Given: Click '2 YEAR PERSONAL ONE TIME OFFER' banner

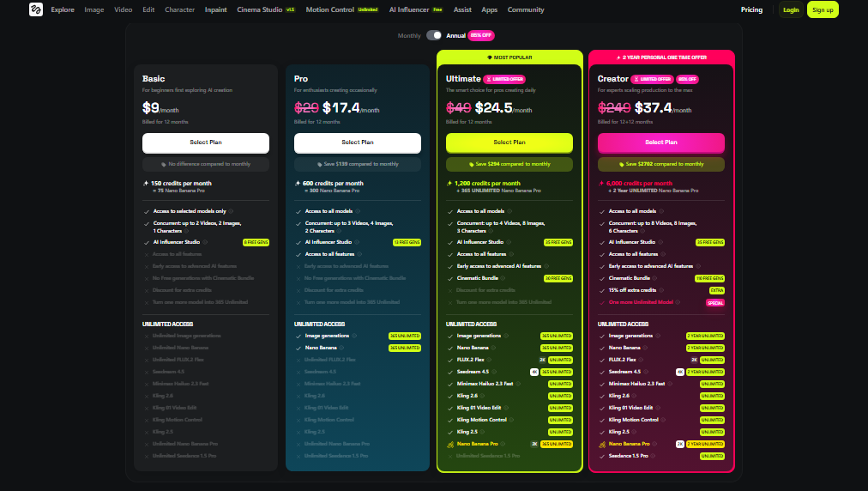Looking at the screenshot, I should coord(661,58).
